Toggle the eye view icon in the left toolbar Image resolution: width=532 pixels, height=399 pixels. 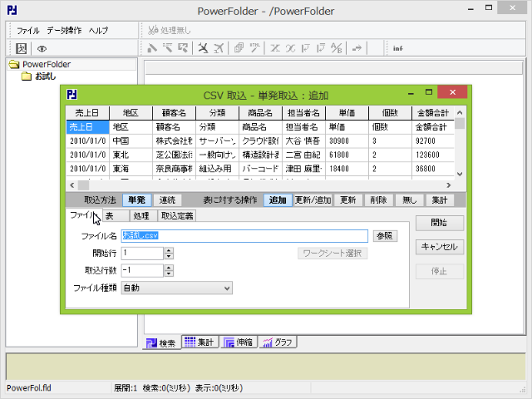42,49
